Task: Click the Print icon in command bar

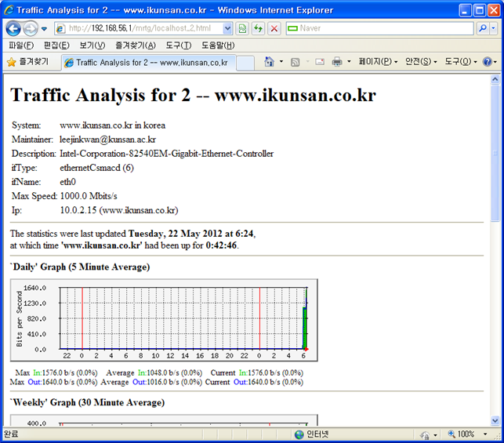Action: pyautogui.click(x=337, y=61)
